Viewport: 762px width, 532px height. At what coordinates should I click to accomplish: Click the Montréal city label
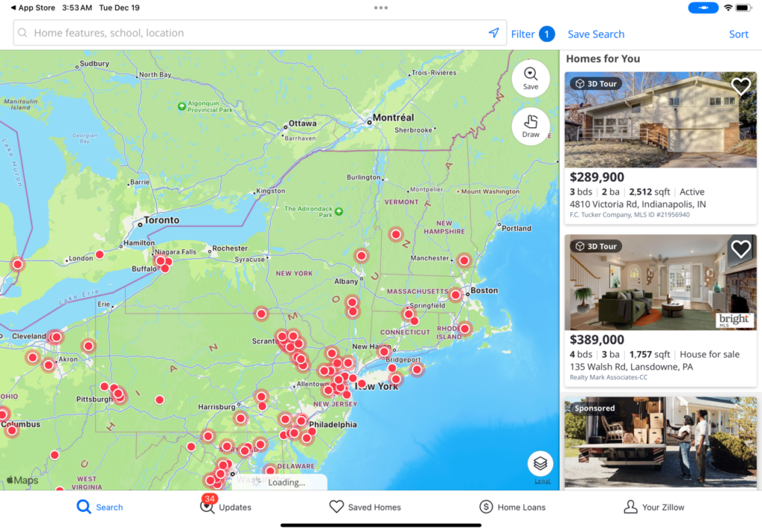tap(393, 118)
